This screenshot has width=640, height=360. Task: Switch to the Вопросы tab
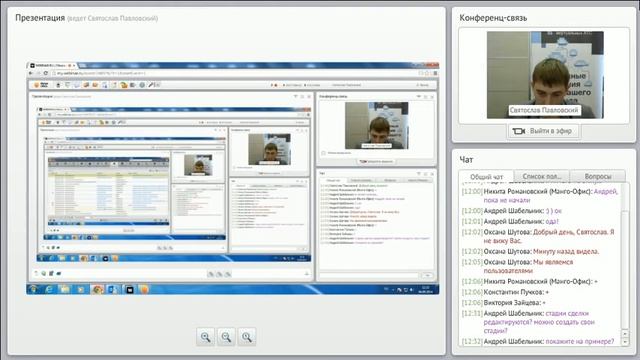pos(598,176)
